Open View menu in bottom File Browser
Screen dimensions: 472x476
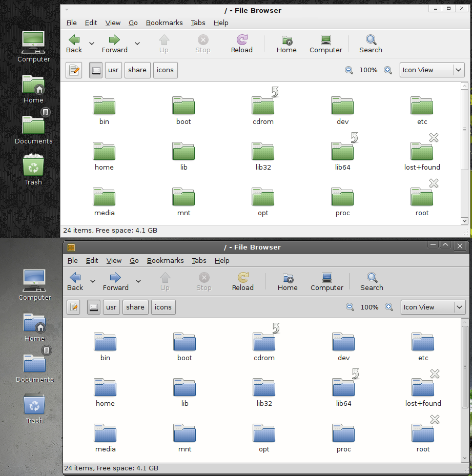114,260
